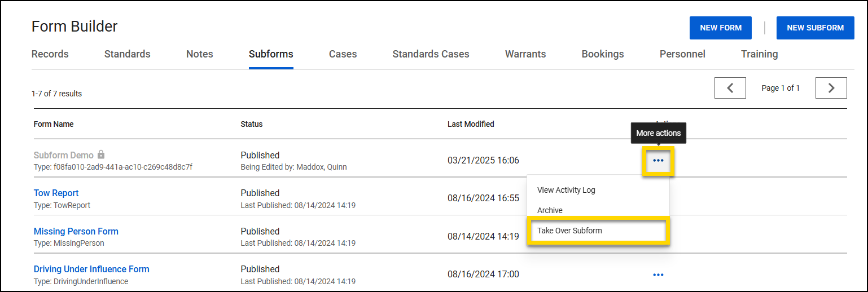Screen dimensions: 868x292
Task: Go to previous results page
Action: [x=730, y=88]
